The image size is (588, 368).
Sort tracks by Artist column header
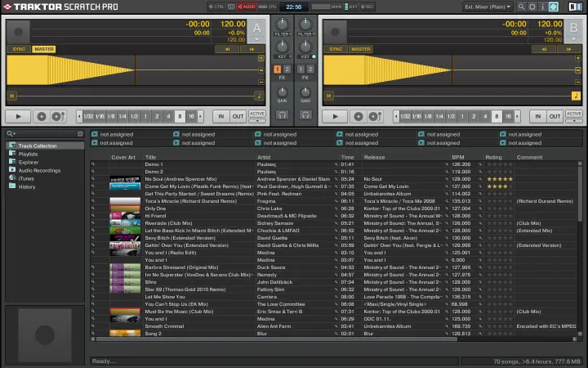[264, 156]
